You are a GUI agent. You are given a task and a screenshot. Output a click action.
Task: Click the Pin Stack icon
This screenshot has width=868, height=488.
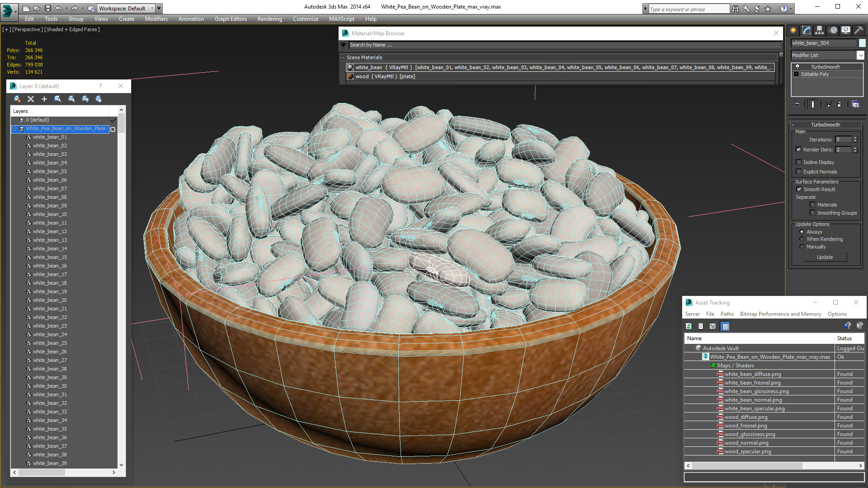click(797, 104)
